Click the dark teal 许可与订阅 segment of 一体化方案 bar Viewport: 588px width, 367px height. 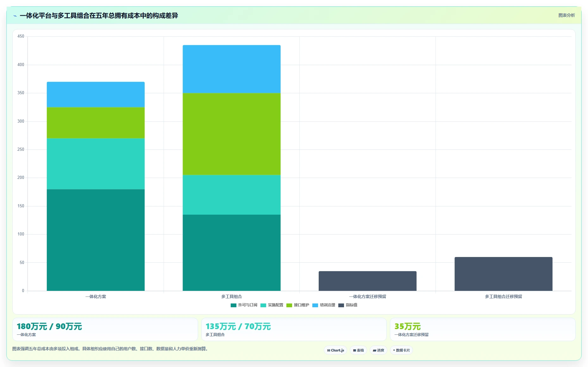pos(96,240)
